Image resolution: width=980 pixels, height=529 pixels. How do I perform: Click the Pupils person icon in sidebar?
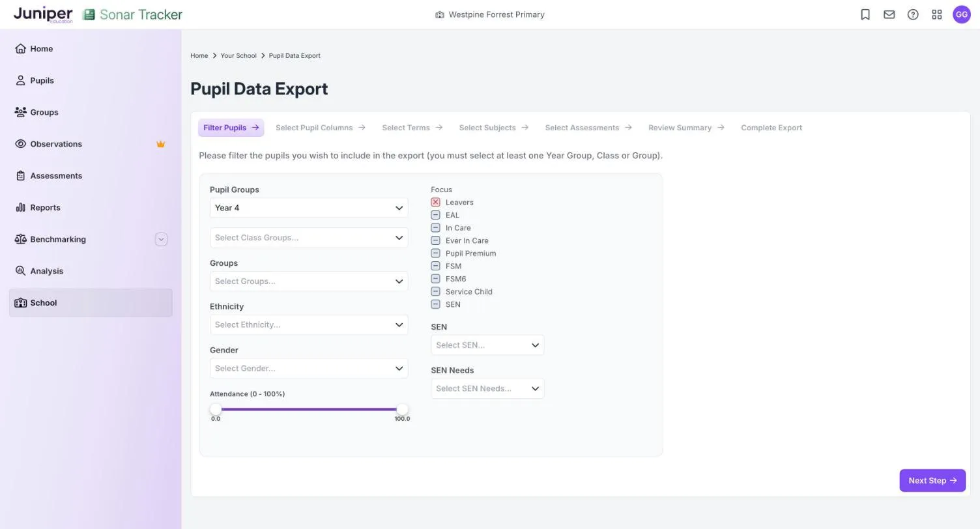pyautogui.click(x=20, y=81)
